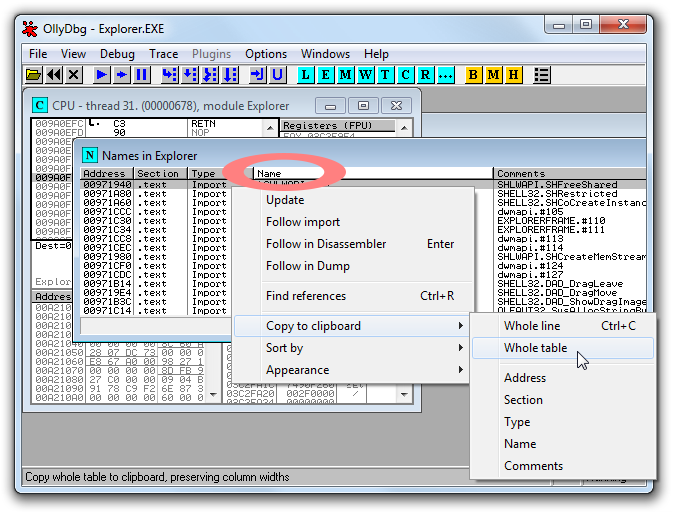Click the Step into icon
675x512 pixels.
(x=170, y=75)
